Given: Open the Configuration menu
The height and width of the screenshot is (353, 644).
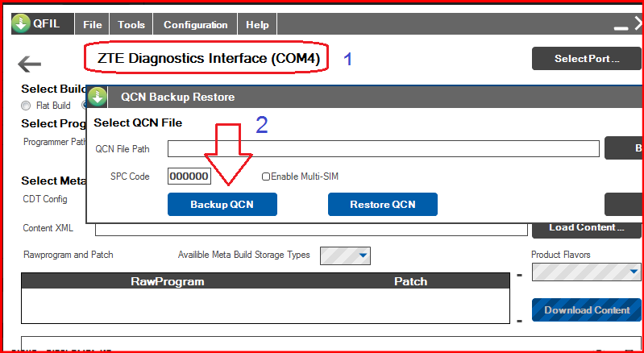Looking at the screenshot, I should click(196, 25).
